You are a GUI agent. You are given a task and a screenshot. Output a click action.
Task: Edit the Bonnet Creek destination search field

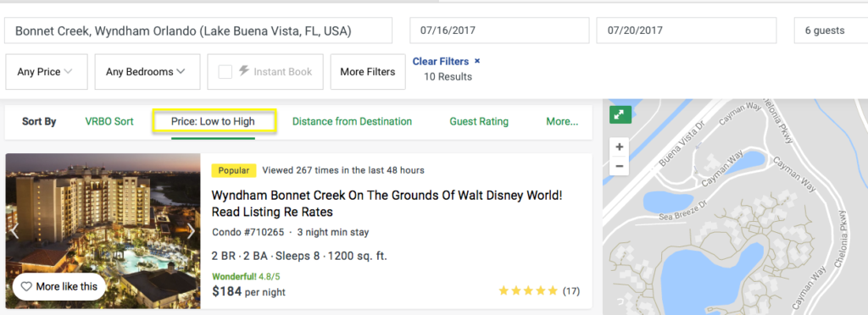click(x=198, y=30)
